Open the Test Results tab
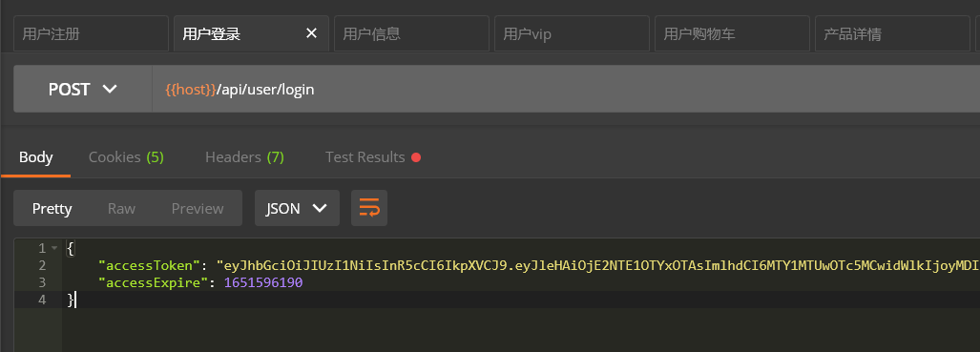 coord(372,157)
